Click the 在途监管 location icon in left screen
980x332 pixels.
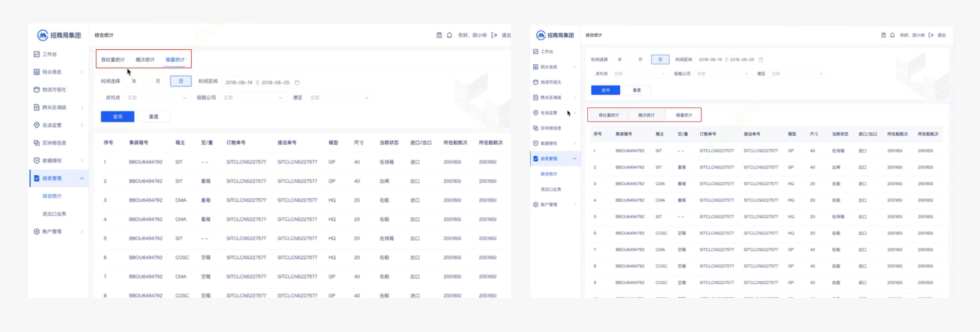[x=37, y=125]
